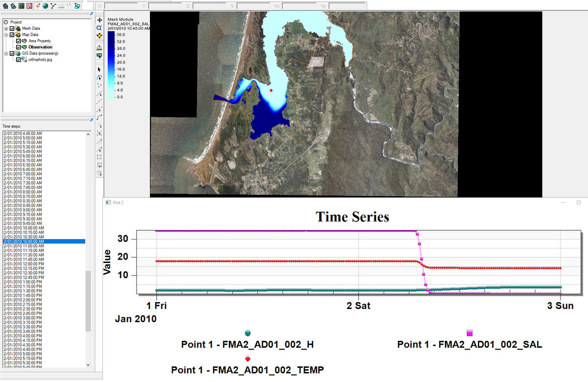Click the Rotate view tool
The width and height of the screenshot is (588, 382).
99,36
